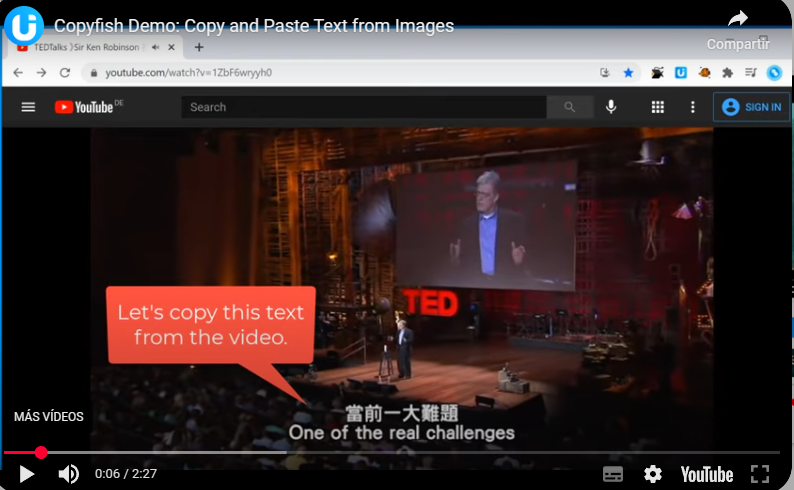Open the Extensions puzzle piece menu
Screen dimensions: 794x490
(x=727, y=73)
